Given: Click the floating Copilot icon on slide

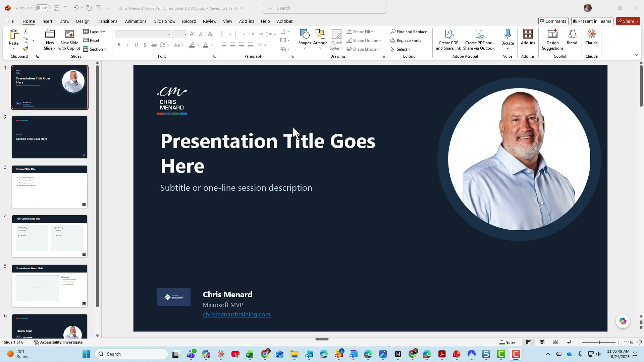Looking at the screenshot, I should click(623, 321).
